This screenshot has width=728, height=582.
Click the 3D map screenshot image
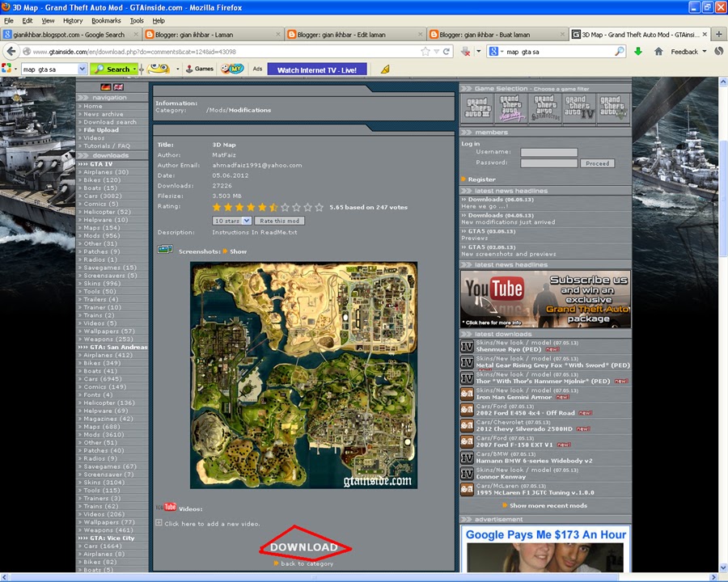coord(303,375)
